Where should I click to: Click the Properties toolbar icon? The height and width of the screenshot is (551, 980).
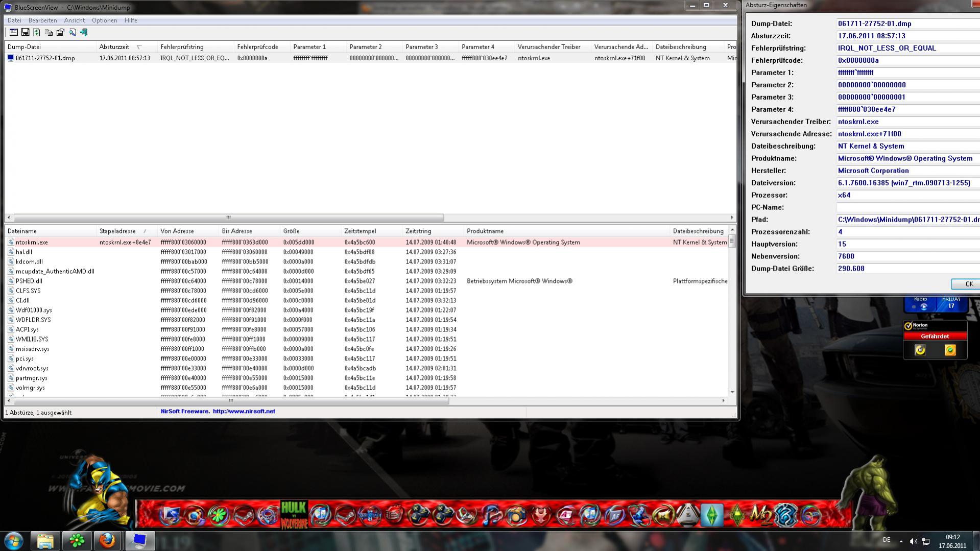[x=60, y=32]
